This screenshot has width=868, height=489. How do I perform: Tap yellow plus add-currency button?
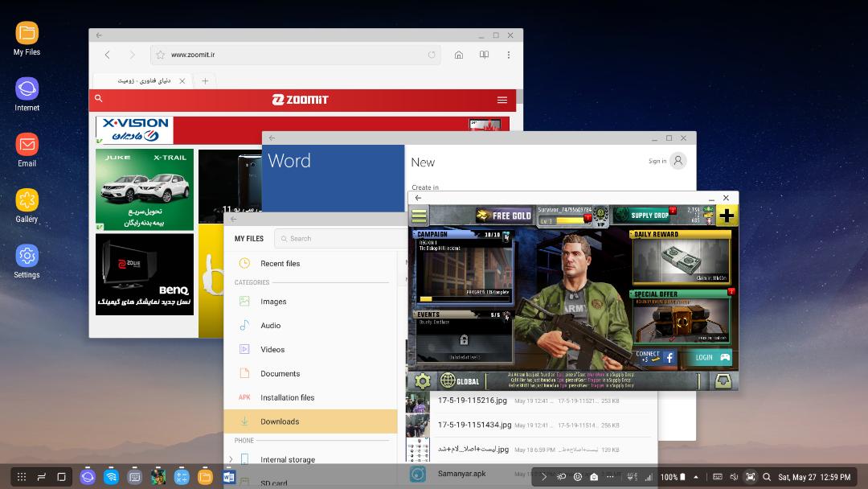[x=727, y=216]
